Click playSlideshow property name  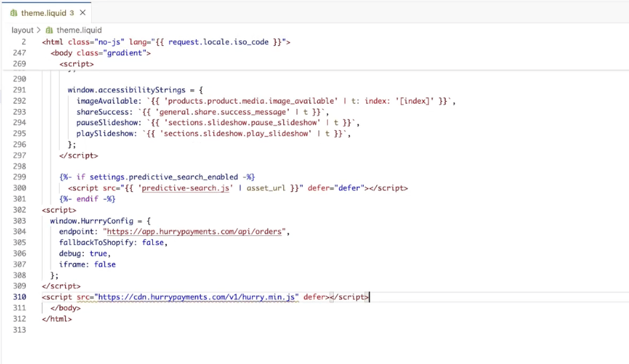click(105, 134)
